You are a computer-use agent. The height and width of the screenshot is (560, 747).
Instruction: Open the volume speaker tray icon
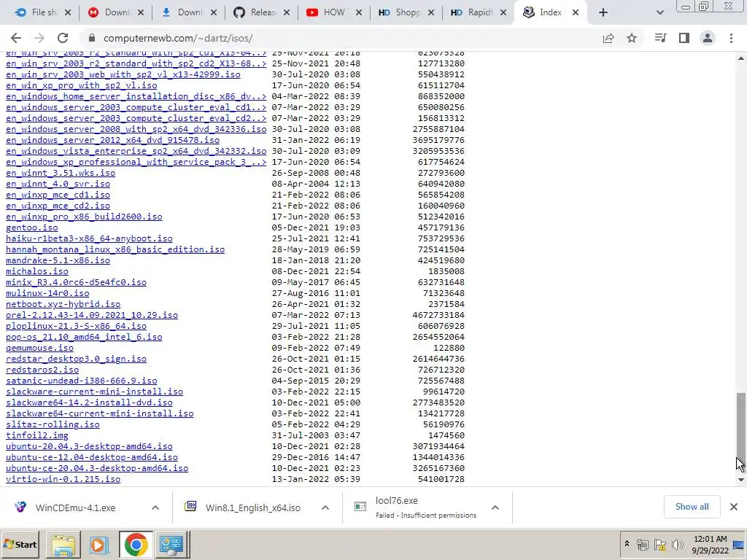tap(677, 544)
